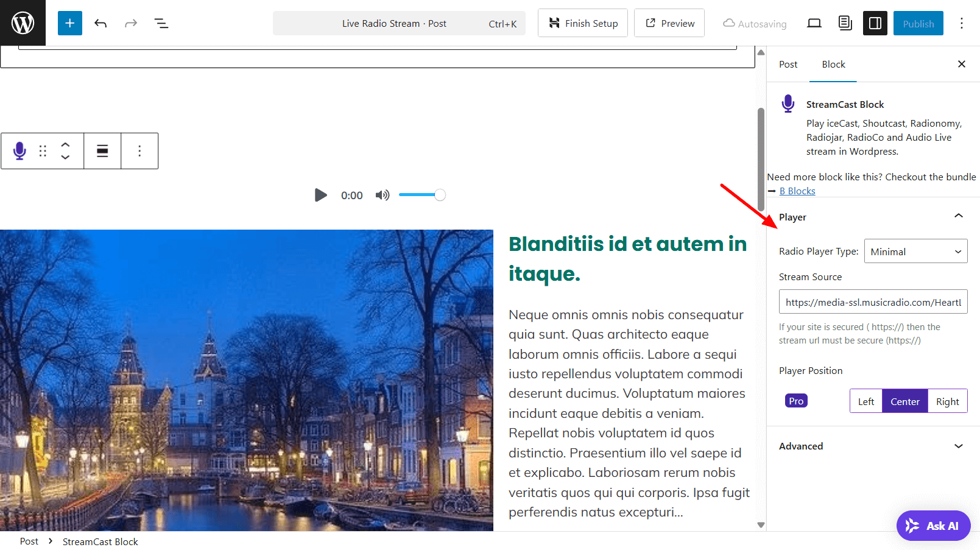Click the Preview button

669,23
